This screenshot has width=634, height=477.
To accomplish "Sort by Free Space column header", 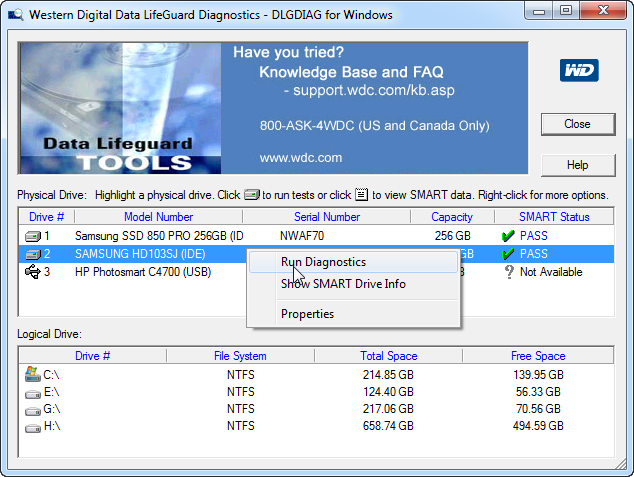I will [x=538, y=356].
